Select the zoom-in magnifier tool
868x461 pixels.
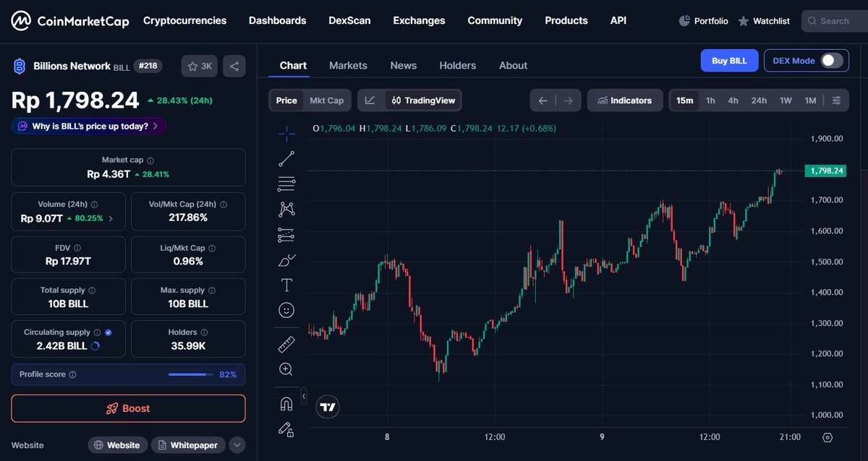click(x=286, y=369)
